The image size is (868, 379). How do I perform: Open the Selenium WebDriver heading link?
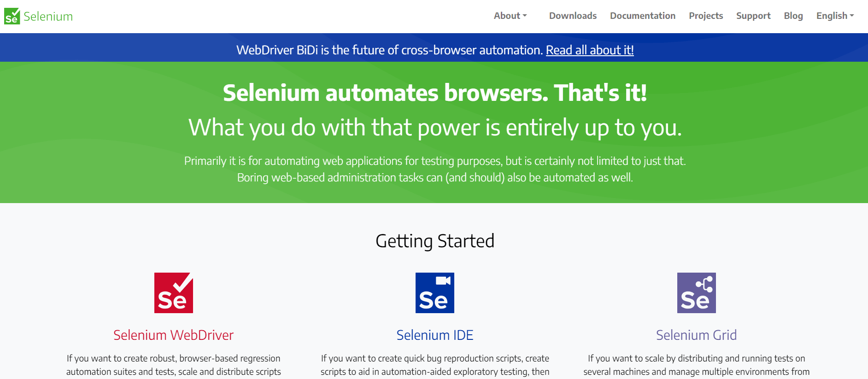[173, 335]
